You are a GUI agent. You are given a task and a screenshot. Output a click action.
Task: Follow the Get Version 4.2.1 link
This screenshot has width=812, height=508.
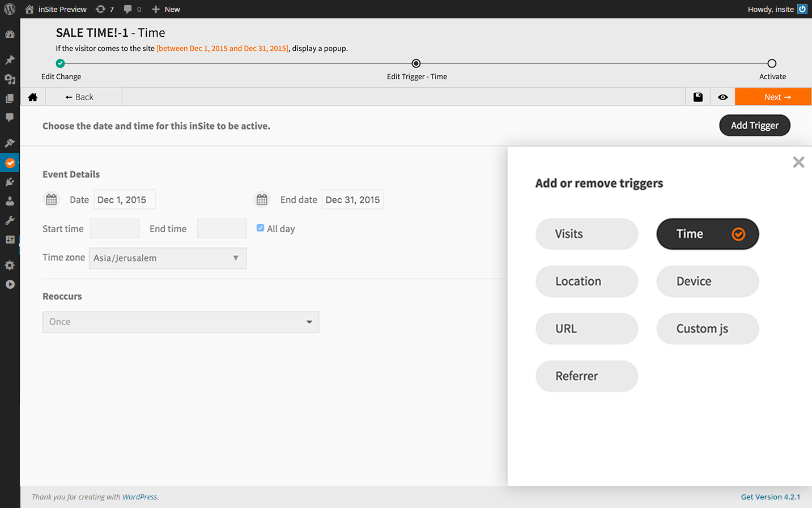pyautogui.click(x=770, y=497)
